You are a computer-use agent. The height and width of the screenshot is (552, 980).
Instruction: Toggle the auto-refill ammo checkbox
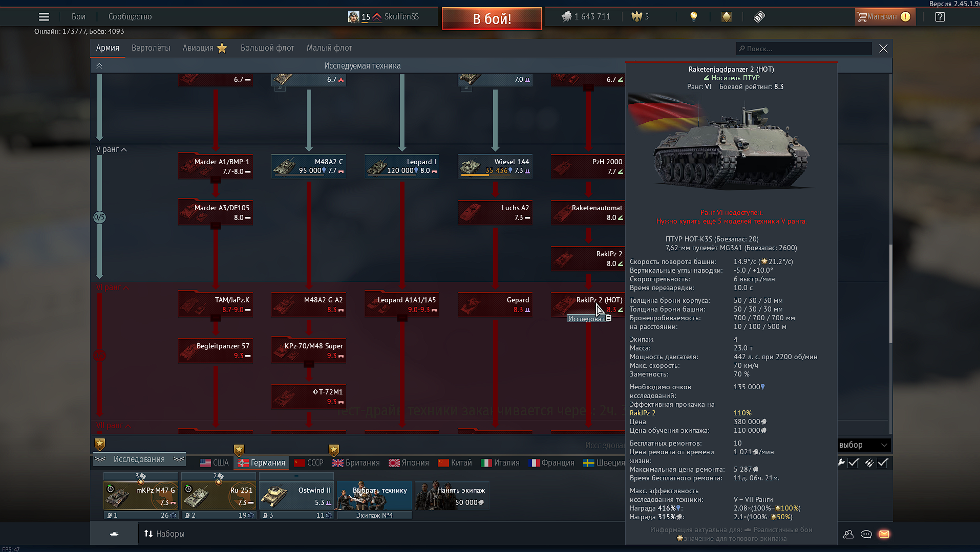[882, 463]
